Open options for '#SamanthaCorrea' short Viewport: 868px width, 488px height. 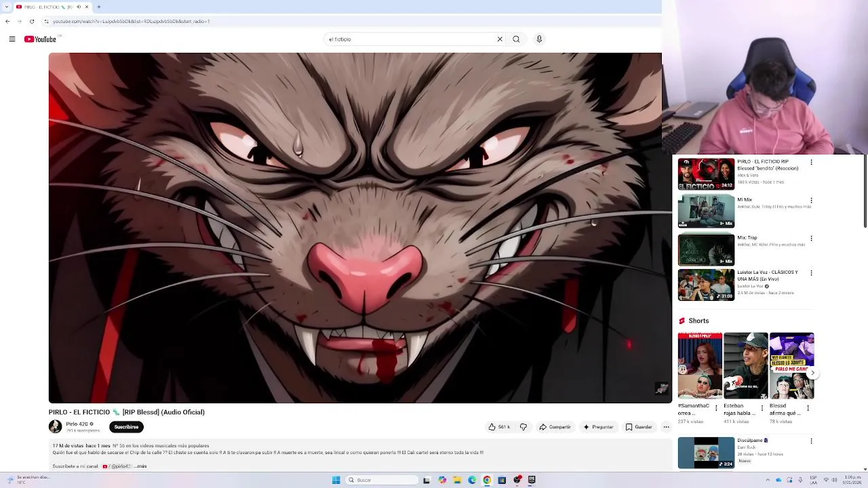pyautogui.click(x=716, y=408)
